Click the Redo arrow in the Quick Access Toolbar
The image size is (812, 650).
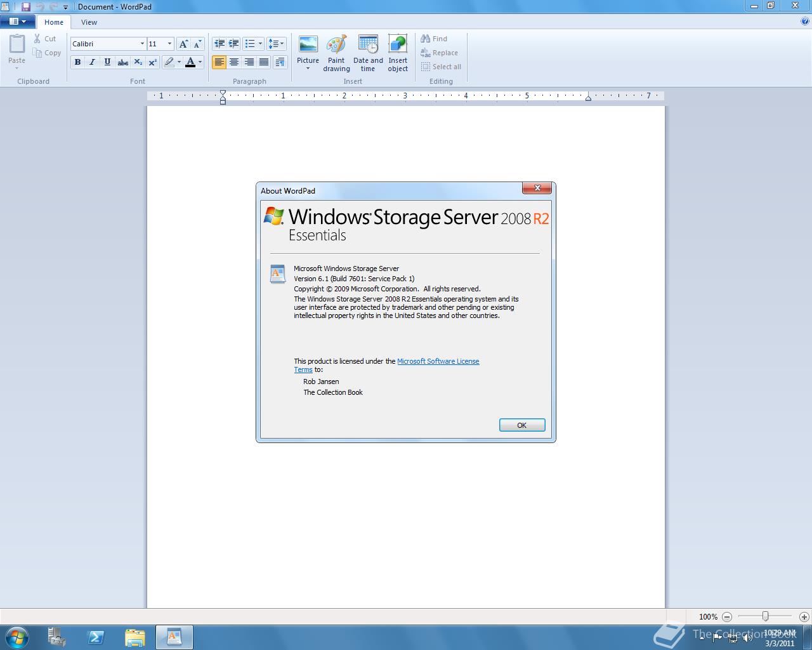coord(53,6)
